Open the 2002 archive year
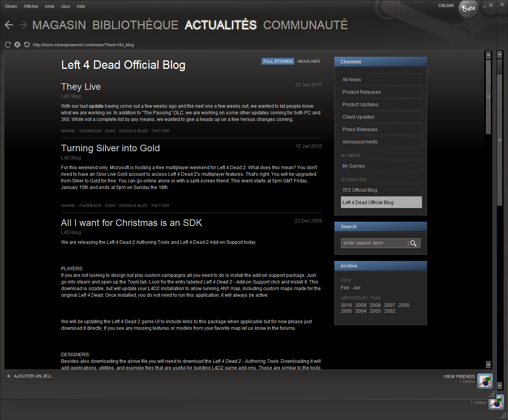The height and width of the screenshot is (420, 508). click(x=390, y=311)
